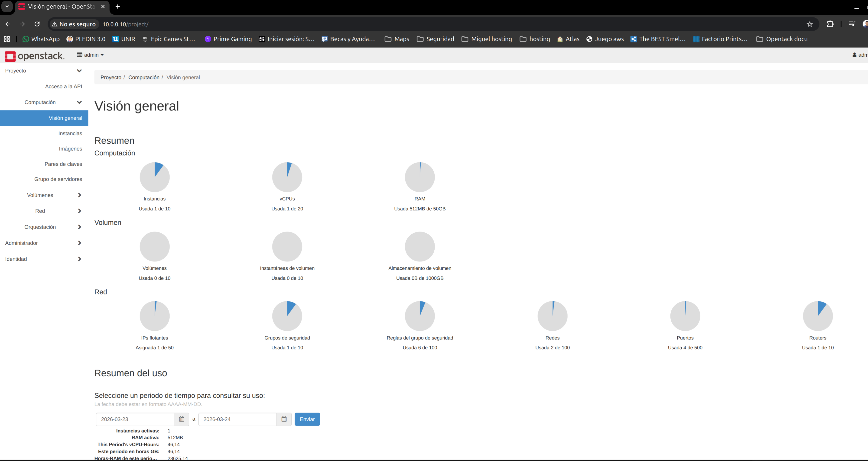The width and height of the screenshot is (868, 461).
Task: Open the Chrome apps grid icon
Action: (7, 39)
